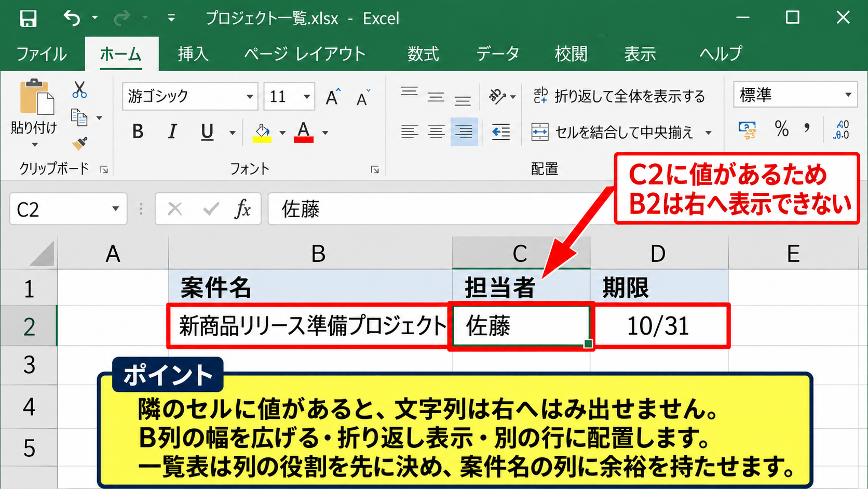
Task: Toggle Italic formatting
Action: [x=172, y=132]
